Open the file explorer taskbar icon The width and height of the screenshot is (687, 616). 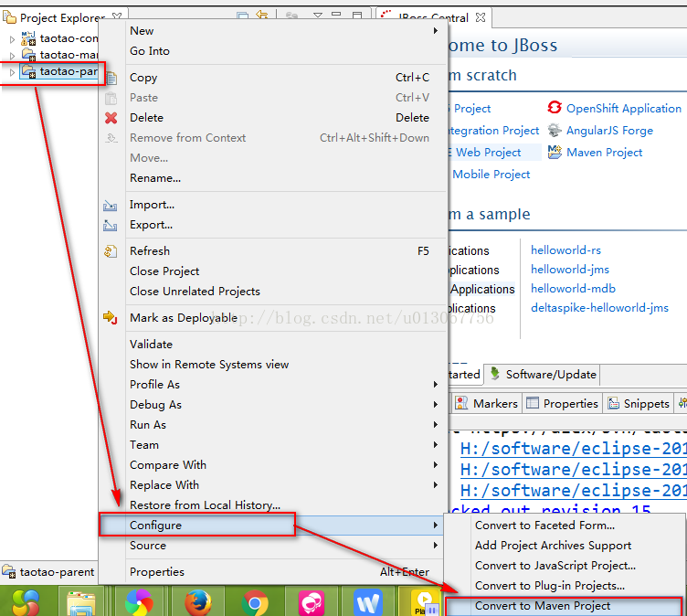[81, 603]
